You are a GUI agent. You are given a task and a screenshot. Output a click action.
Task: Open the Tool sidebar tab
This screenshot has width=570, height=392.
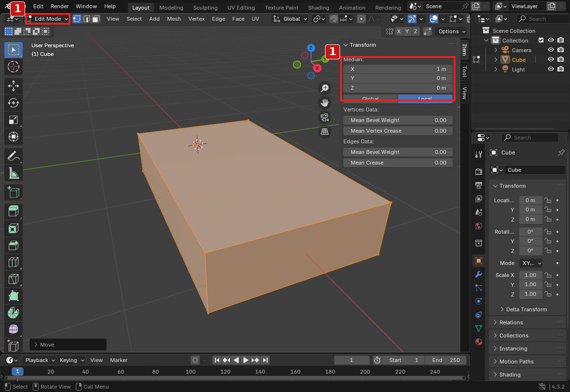tap(464, 71)
